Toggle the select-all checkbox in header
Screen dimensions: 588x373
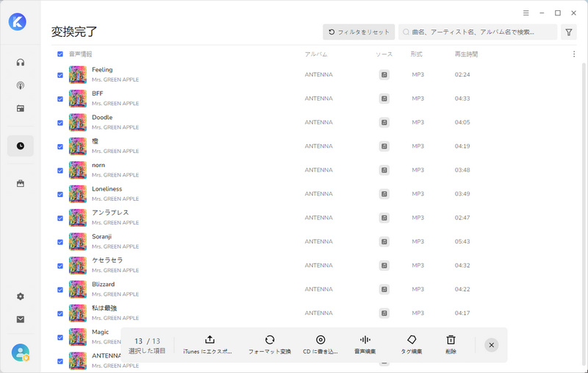(60, 54)
